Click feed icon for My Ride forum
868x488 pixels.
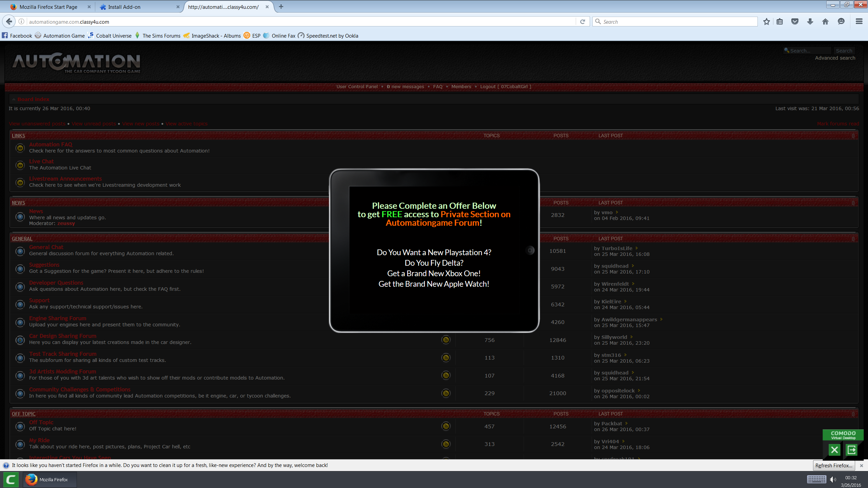[446, 444]
